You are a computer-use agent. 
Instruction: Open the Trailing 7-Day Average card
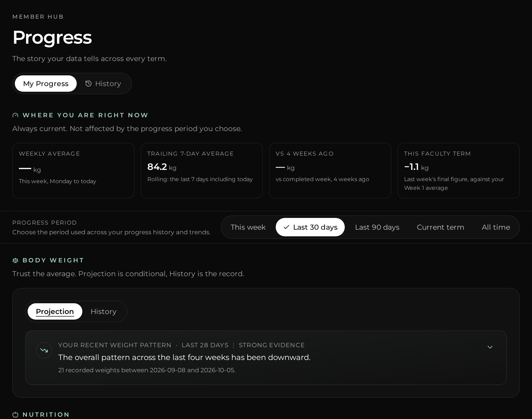click(202, 171)
